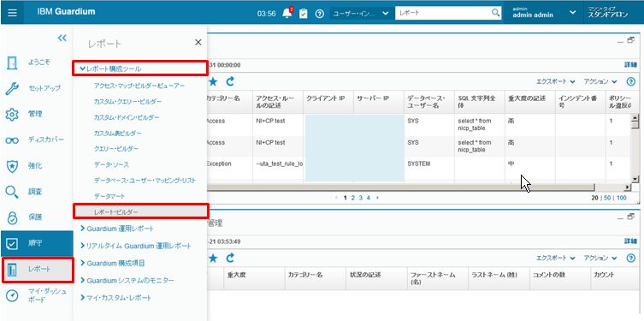Open help icon of the lower report
Image resolution: width=644 pixels, height=321 pixels.
pos(631,259)
